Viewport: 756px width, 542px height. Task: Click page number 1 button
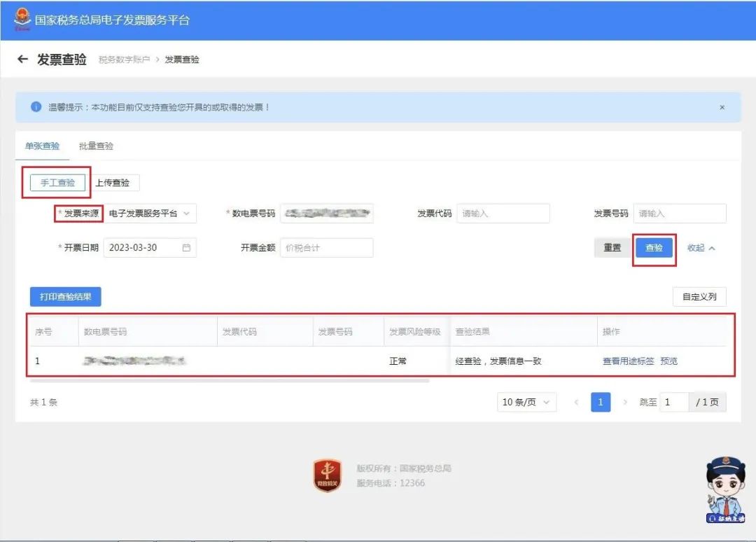point(601,402)
